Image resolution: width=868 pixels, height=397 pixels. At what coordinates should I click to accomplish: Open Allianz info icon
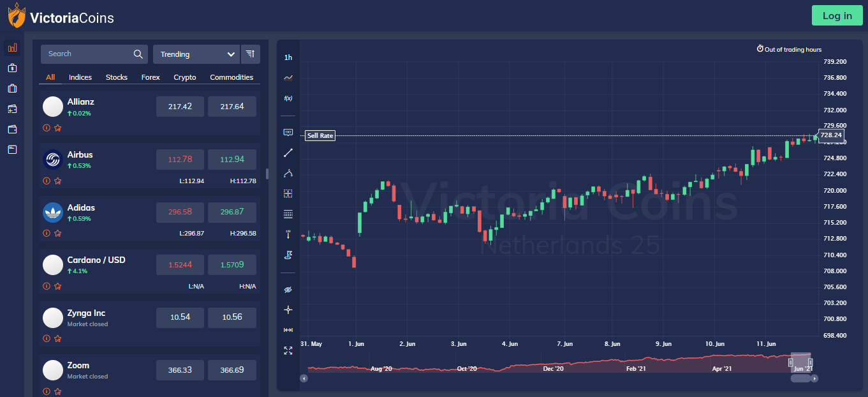tap(47, 128)
